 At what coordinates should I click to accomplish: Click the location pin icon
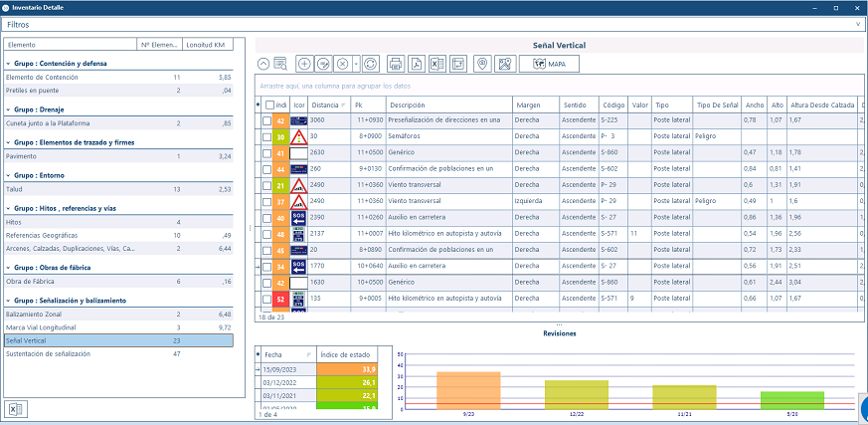pos(483,64)
